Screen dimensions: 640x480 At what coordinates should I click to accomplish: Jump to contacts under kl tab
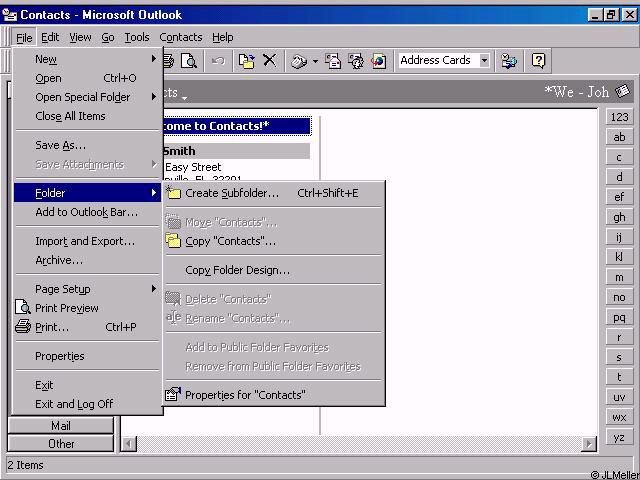coord(619,257)
